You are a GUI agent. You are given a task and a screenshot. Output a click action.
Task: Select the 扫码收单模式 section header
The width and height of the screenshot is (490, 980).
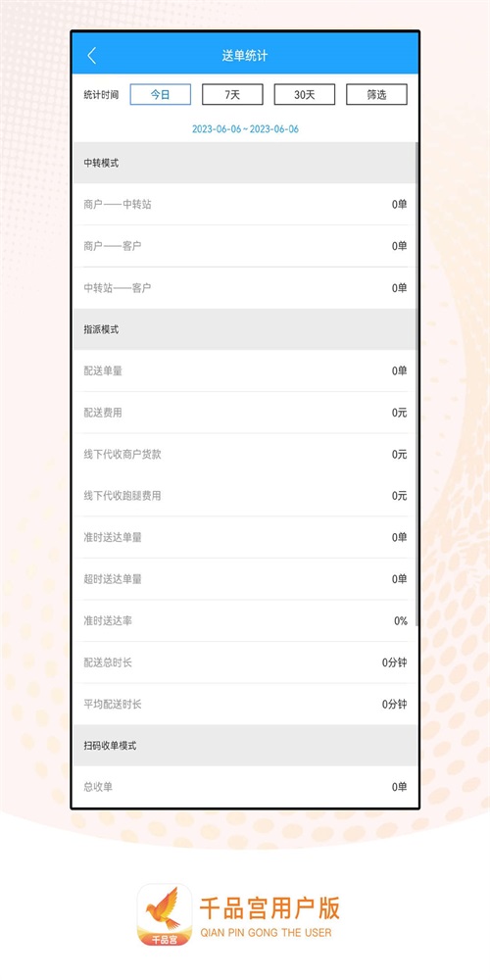click(x=245, y=746)
